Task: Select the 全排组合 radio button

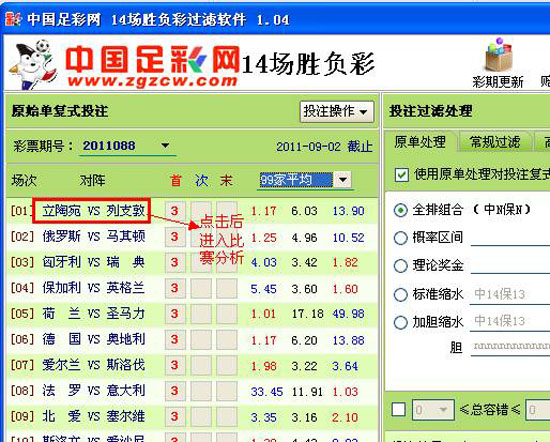Action: coord(401,210)
